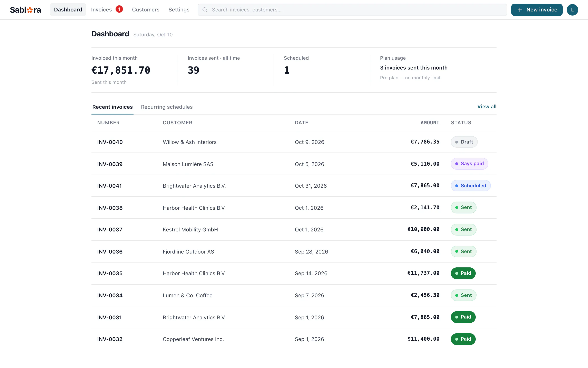Click the amount €10,600.00

click(x=423, y=229)
